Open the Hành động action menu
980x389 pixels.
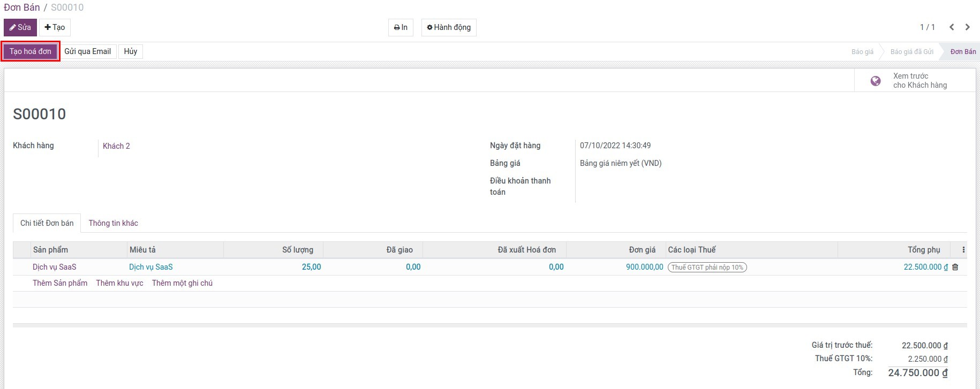click(x=449, y=27)
